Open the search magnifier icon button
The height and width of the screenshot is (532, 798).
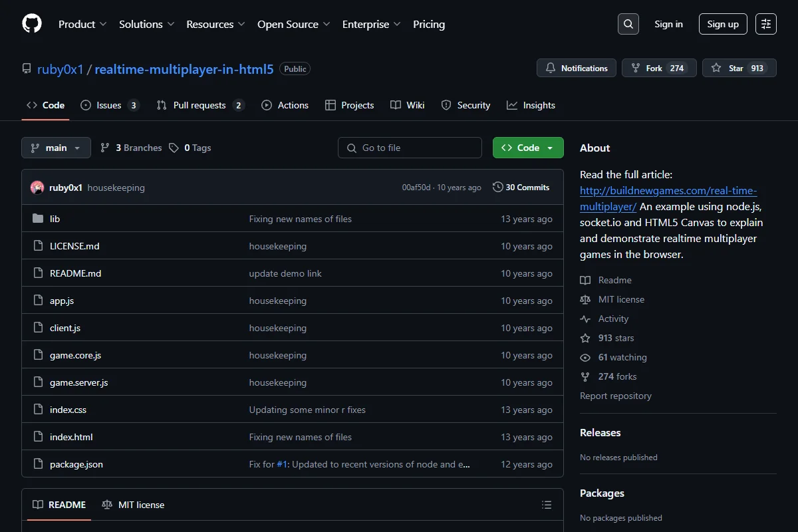628,24
